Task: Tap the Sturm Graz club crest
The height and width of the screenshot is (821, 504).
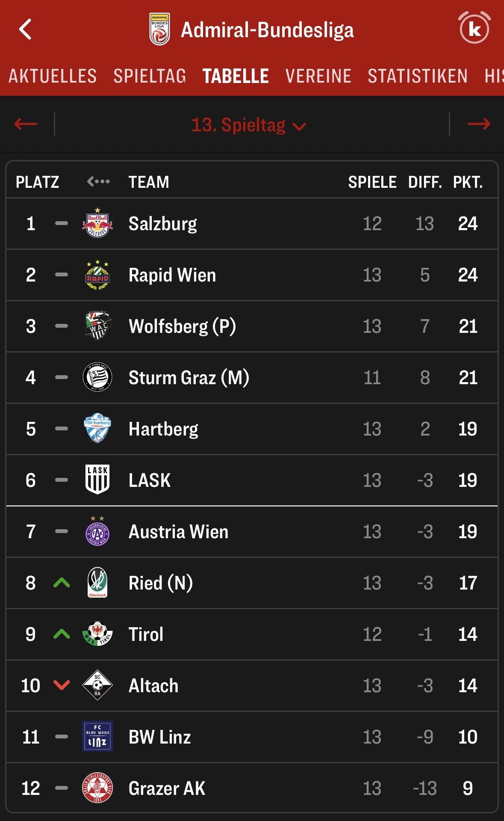Action: [97, 377]
